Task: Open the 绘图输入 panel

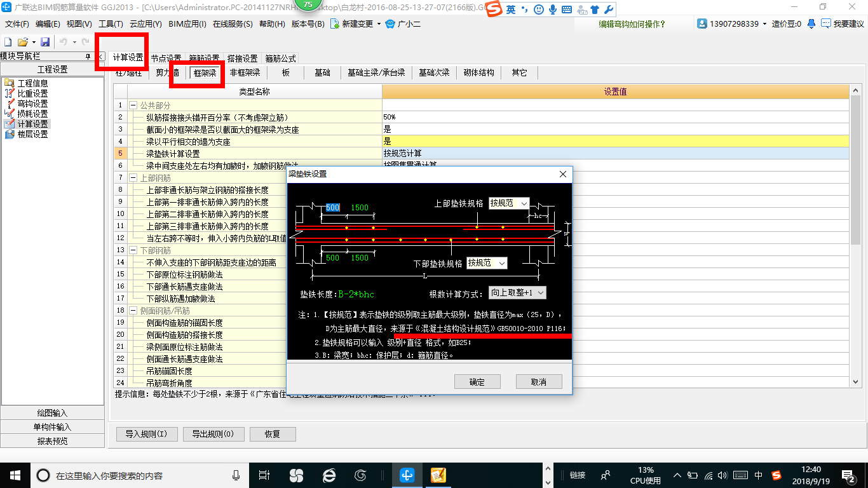Action: pyautogui.click(x=52, y=413)
